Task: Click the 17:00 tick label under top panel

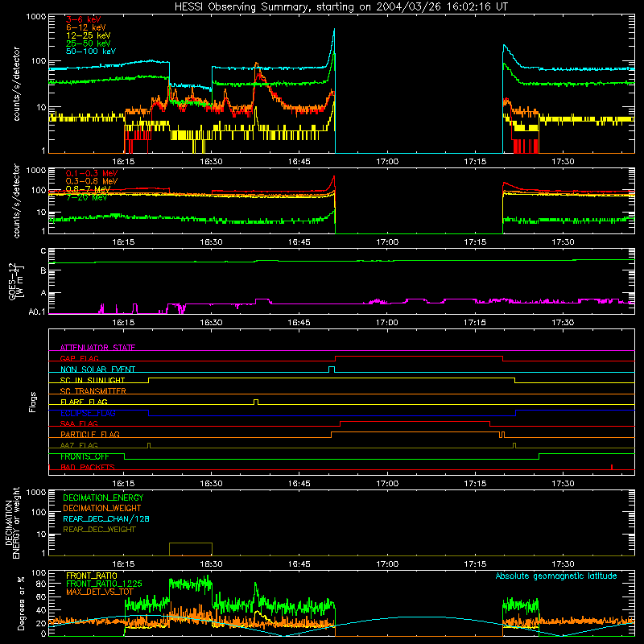Action: click(387, 162)
